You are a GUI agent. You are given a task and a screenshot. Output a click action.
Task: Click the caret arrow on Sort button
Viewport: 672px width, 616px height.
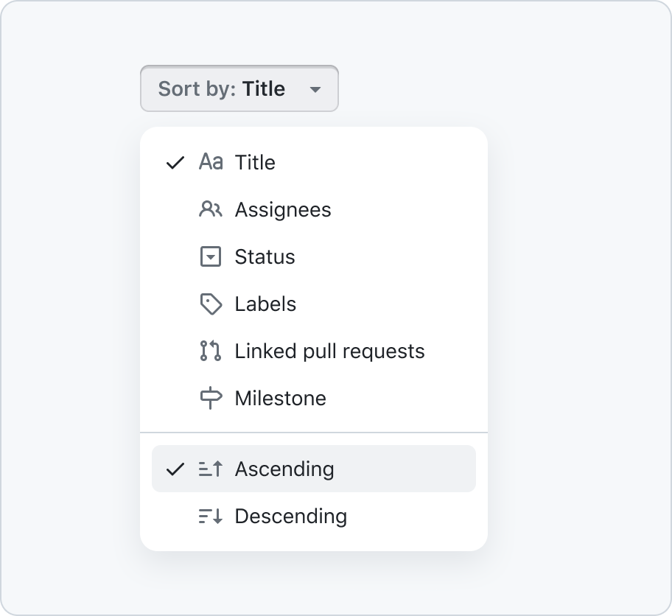(315, 90)
